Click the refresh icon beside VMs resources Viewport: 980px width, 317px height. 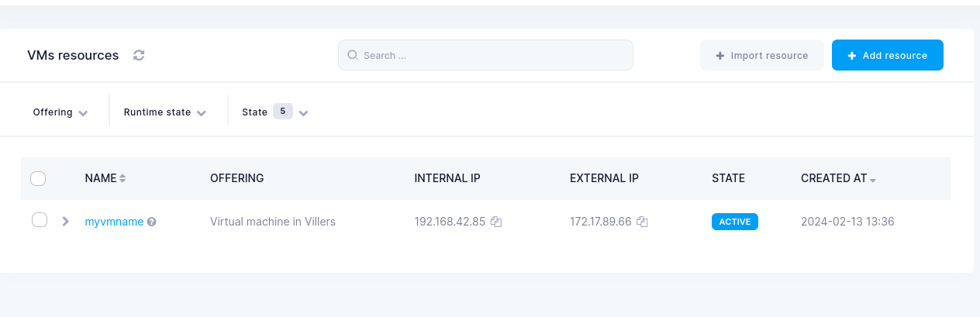(139, 55)
